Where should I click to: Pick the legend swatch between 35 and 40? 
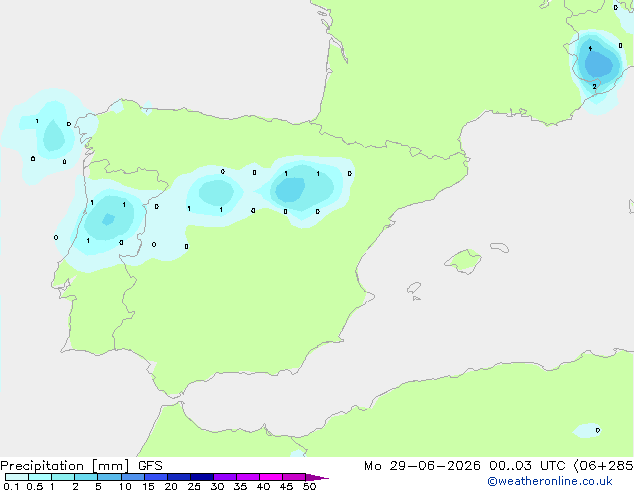pos(247,477)
